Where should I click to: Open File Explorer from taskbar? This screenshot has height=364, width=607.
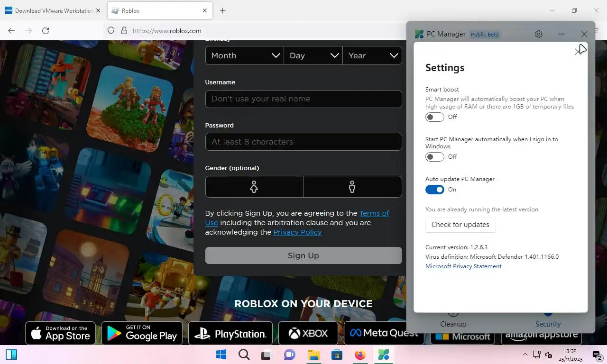point(313,355)
